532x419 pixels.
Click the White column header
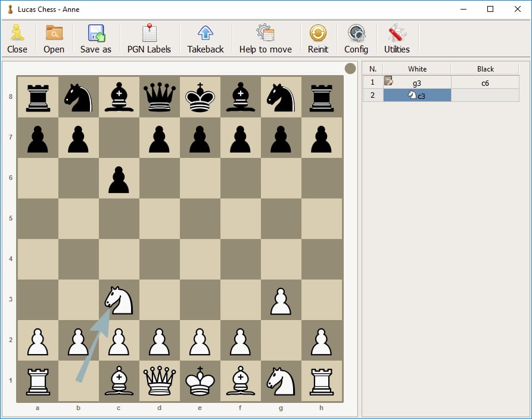point(417,69)
